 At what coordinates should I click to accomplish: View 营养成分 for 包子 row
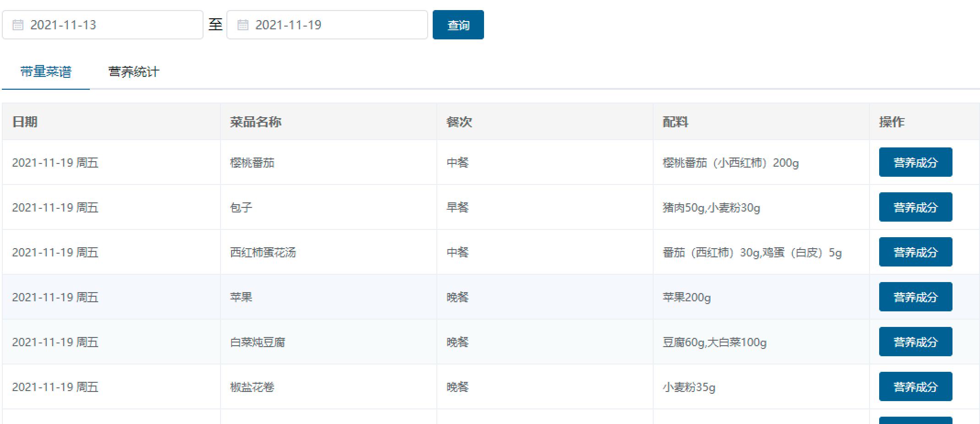tap(915, 207)
